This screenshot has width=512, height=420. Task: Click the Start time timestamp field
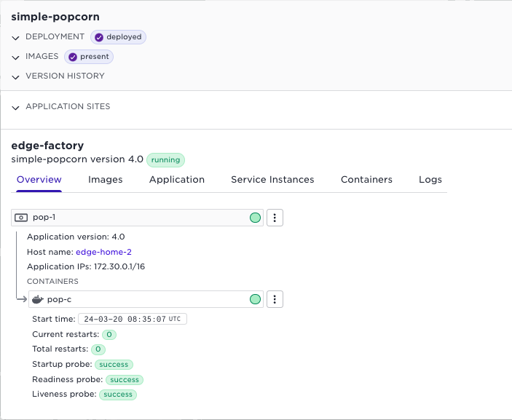(132, 319)
